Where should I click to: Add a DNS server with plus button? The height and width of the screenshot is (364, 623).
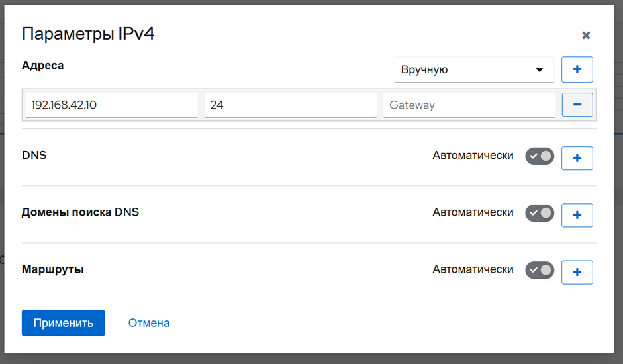coord(577,158)
